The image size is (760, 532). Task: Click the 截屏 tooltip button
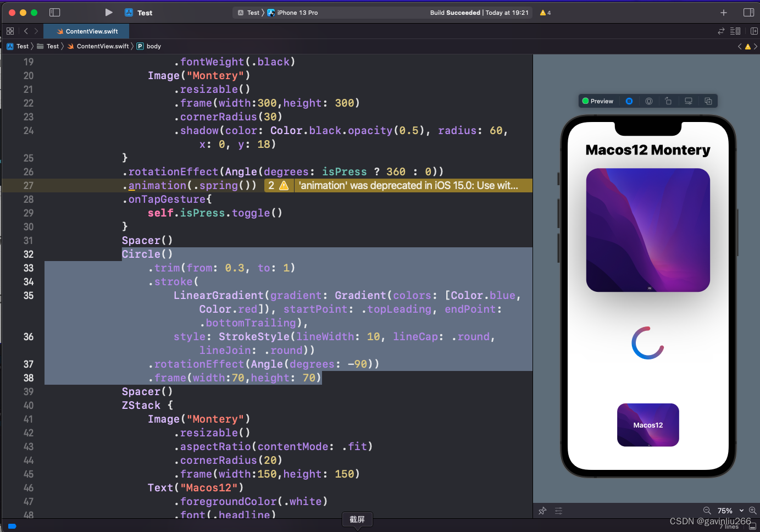point(357,519)
